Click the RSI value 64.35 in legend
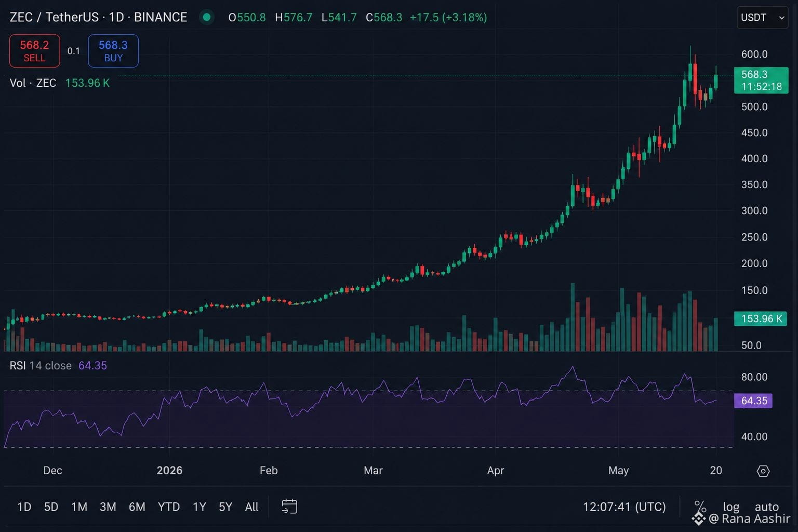The image size is (798, 532). pyautogui.click(x=92, y=365)
